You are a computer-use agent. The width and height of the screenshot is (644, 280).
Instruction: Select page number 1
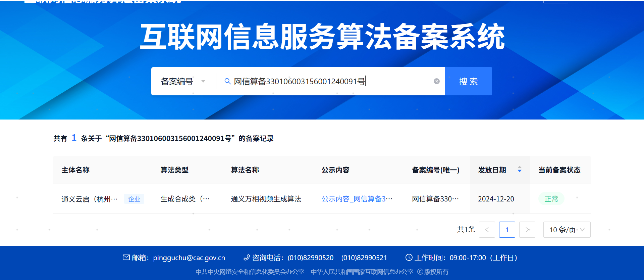point(507,230)
